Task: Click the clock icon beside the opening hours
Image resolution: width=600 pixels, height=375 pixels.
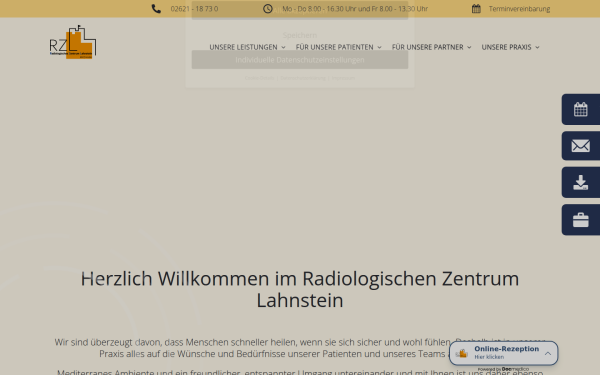Action: click(268, 9)
